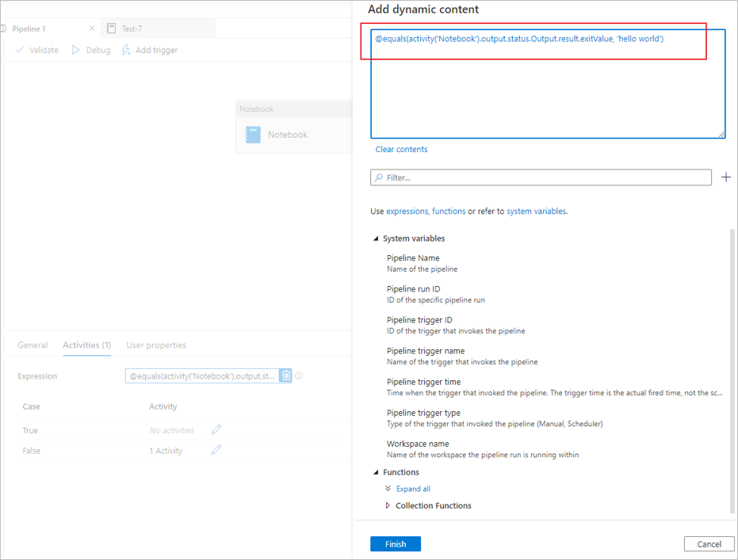The height and width of the screenshot is (560, 738).
Task: Click the plus icon beside the Filter box
Action: point(725,177)
